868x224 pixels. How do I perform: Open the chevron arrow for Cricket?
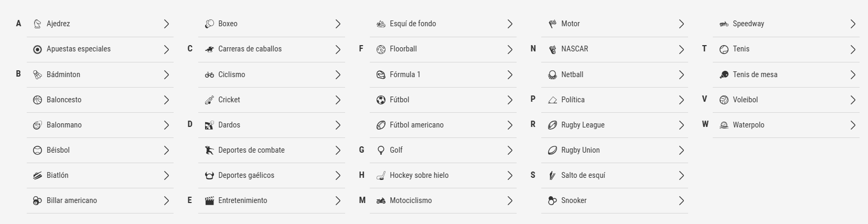(x=338, y=100)
